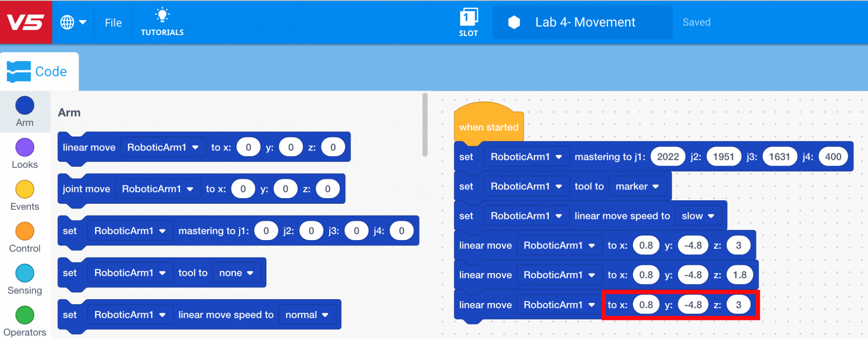Click the VEX V5 logo
Viewport: 868px width, 339px height.
click(26, 22)
